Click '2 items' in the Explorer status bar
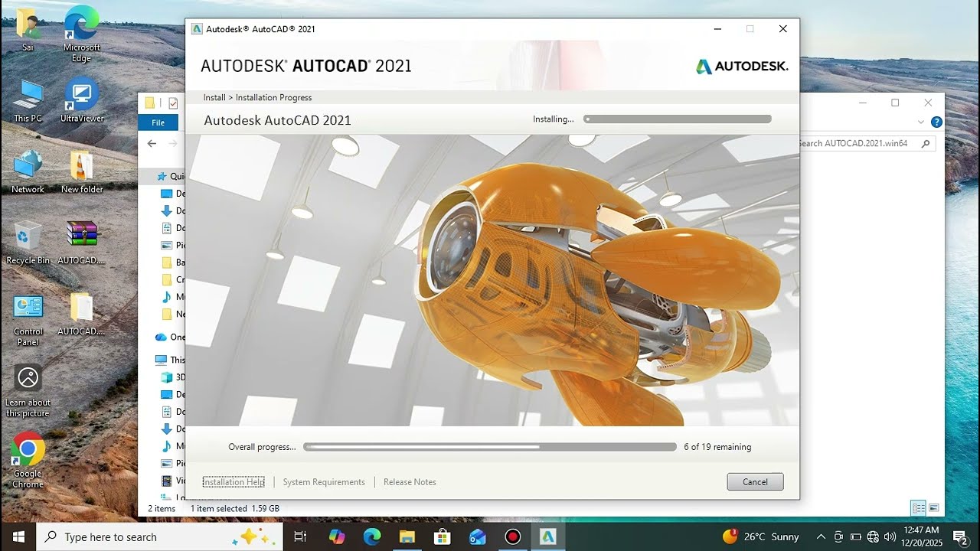 162,508
